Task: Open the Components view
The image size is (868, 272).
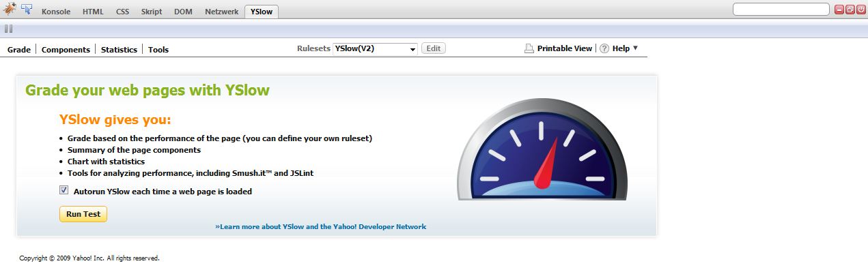Action: [66, 50]
